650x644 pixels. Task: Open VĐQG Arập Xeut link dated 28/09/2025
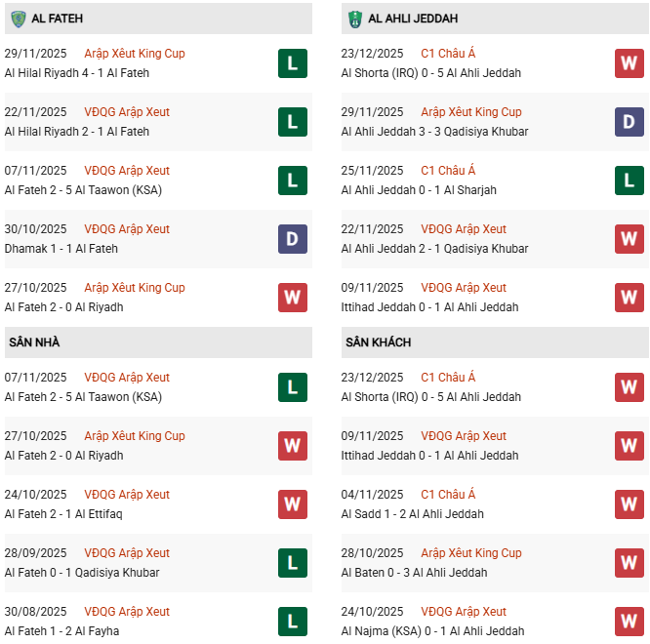(x=127, y=553)
